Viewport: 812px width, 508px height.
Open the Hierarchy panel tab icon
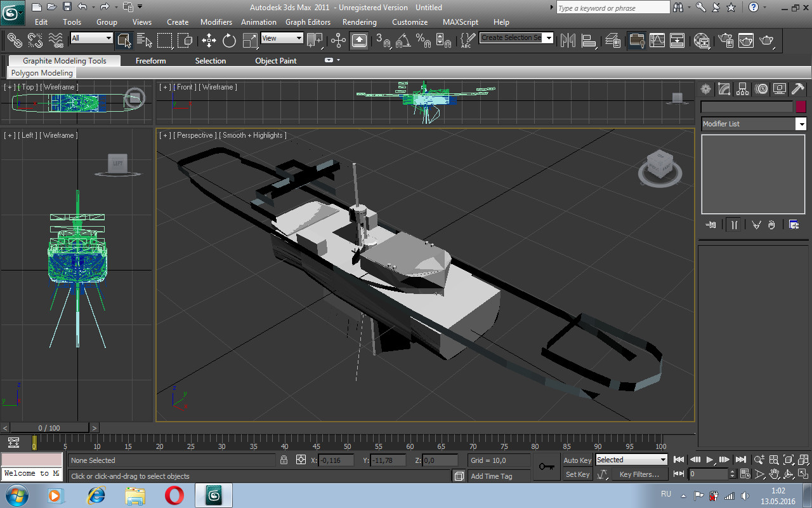pos(743,89)
